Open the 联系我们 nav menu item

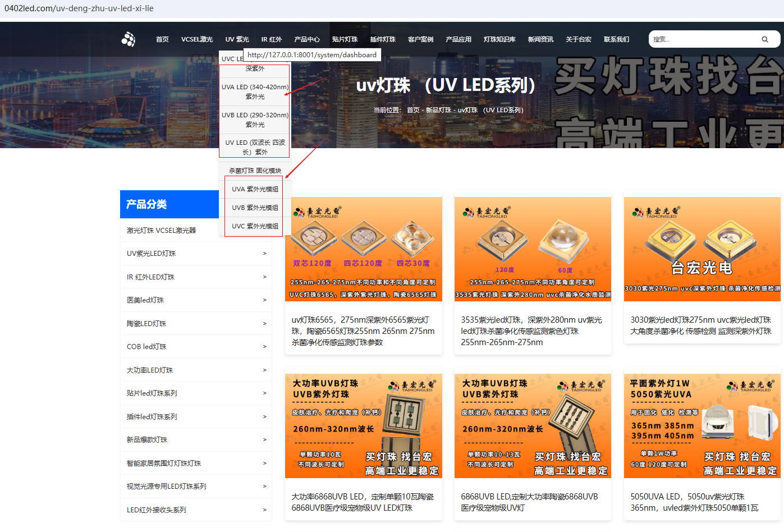[x=616, y=39]
